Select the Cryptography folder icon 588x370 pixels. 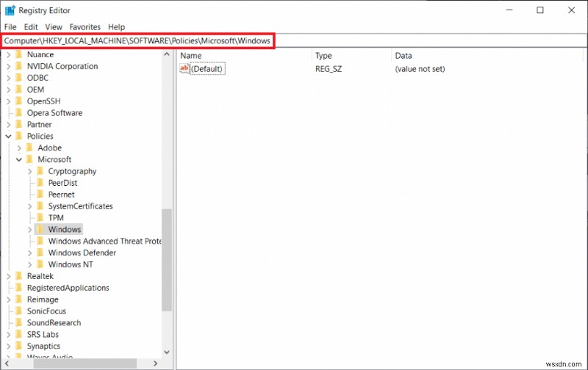point(40,171)
